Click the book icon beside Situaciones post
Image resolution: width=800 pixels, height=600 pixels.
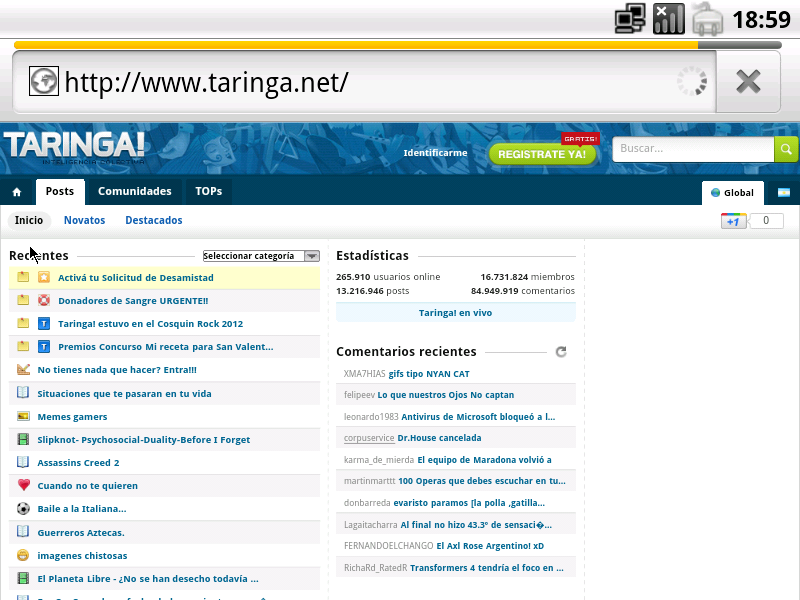pos(23,393)
